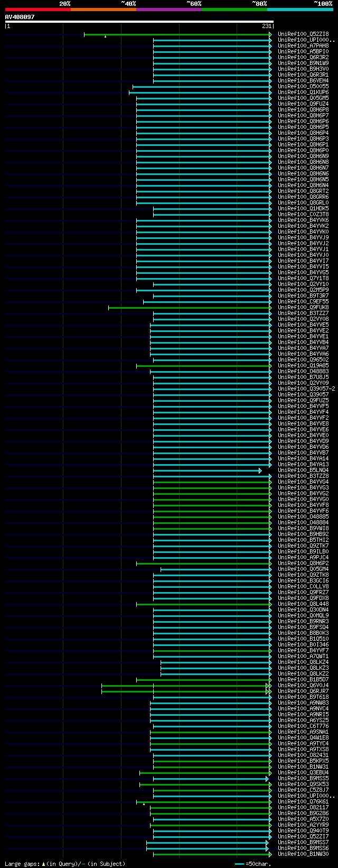338x868 pixels.
Task: Click the '~40%' legend label
Action: (x=128, y=4)
